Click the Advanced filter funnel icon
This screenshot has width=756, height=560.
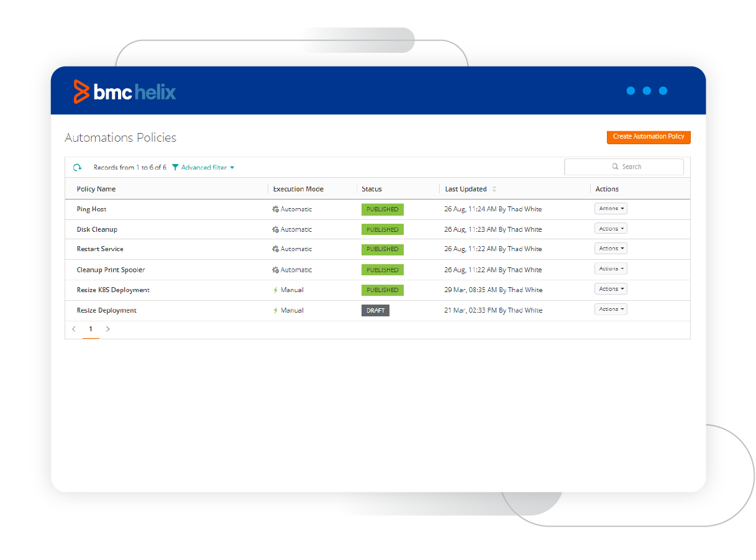[x=175, y=167]
